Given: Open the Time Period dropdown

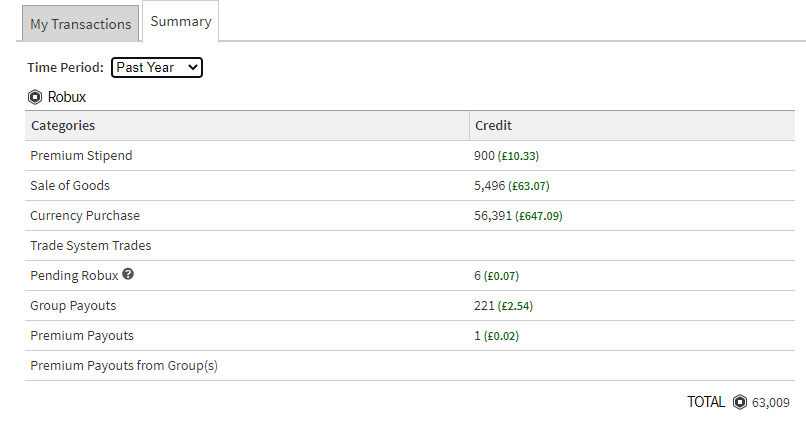Looking at the screenshot, I should 157,67.
